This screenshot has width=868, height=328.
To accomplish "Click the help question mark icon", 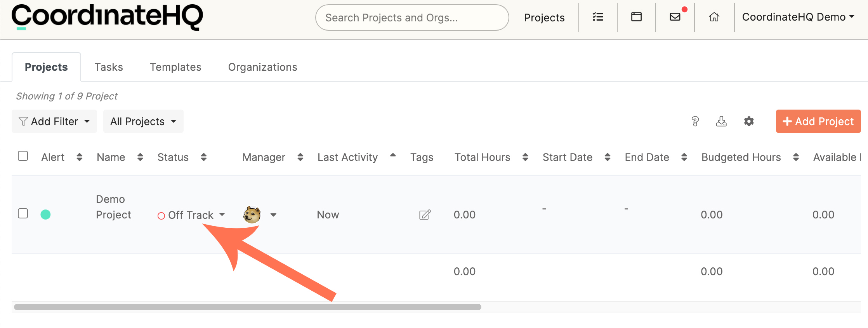I will coord(695,121).
